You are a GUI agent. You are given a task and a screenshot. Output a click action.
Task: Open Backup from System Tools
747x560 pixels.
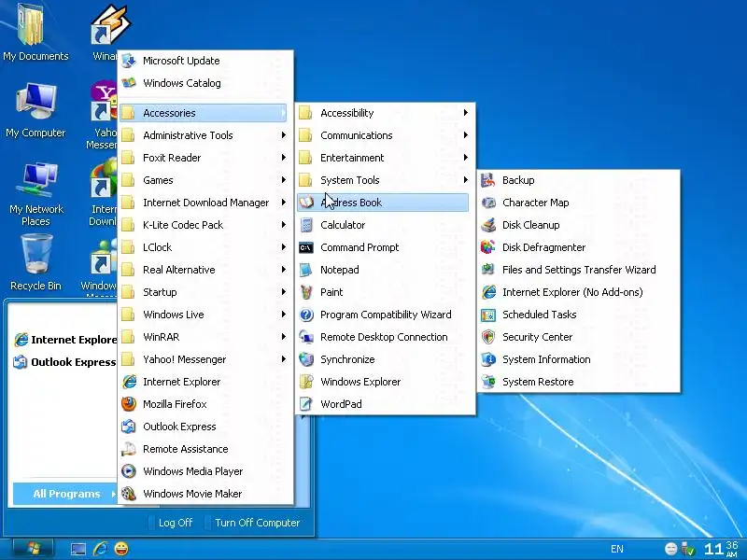click(x=578, y=180)
